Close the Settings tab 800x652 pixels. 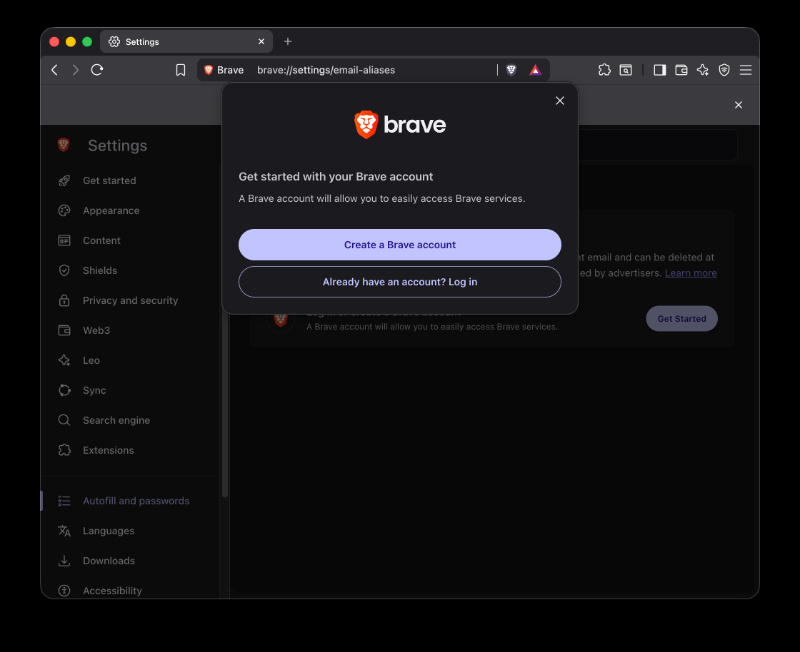(x=261, y=41)
